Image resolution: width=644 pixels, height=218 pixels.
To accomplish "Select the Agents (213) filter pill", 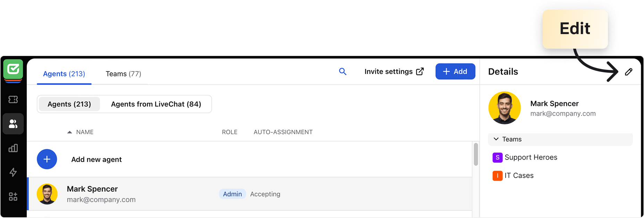I will point(69,104).
